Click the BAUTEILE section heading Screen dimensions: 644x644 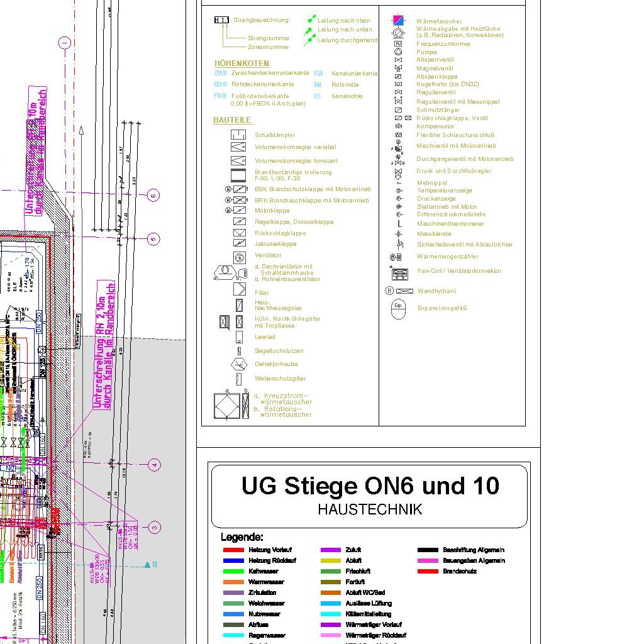click(x=232, y=120)
